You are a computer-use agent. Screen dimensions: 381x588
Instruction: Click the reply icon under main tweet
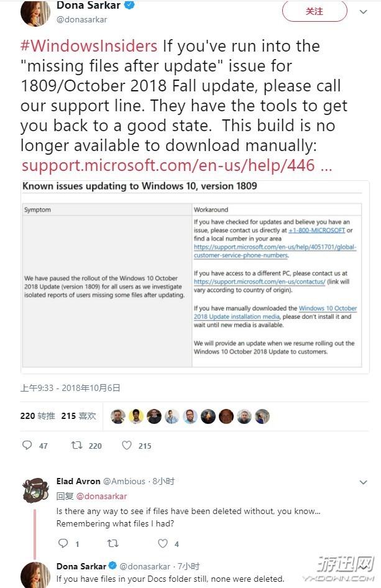[x=27, y=445]
